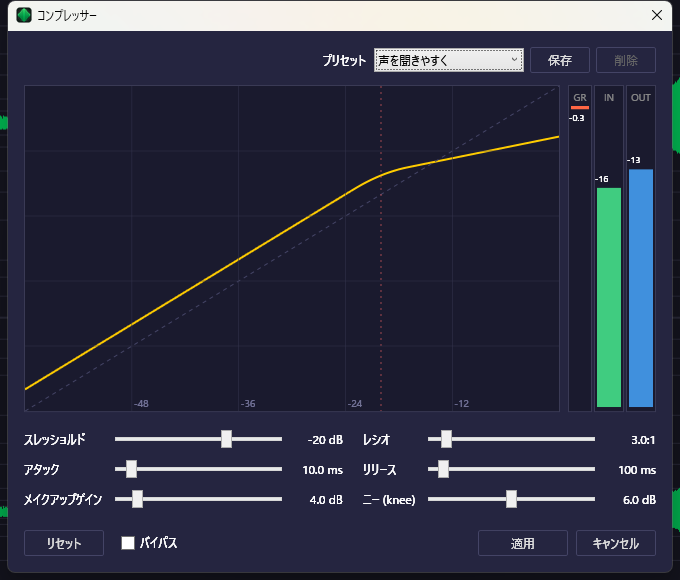
Task: Click the 保存 button to save preset
Action: point(560,60)
